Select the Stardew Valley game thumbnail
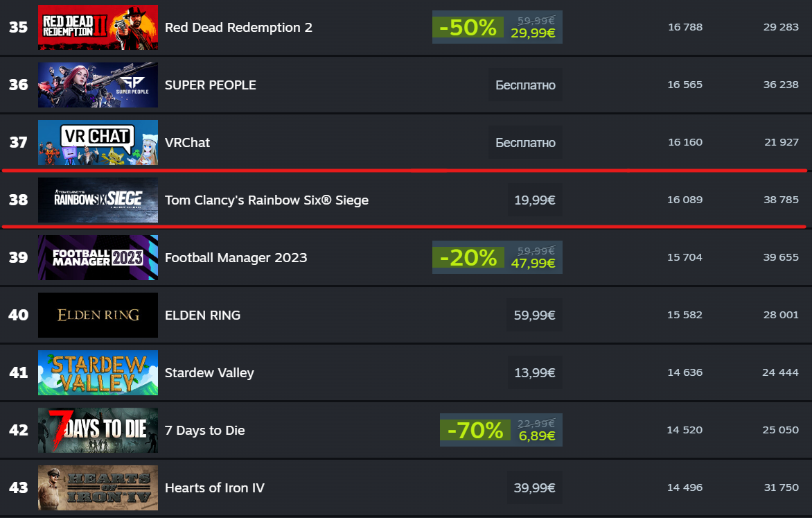 pos(98,373)
